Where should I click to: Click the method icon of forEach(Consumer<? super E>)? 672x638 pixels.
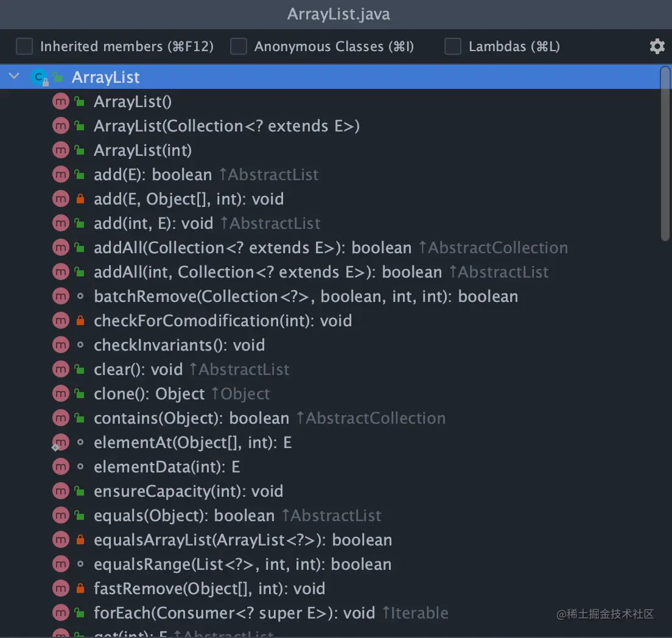pos(60,612)
